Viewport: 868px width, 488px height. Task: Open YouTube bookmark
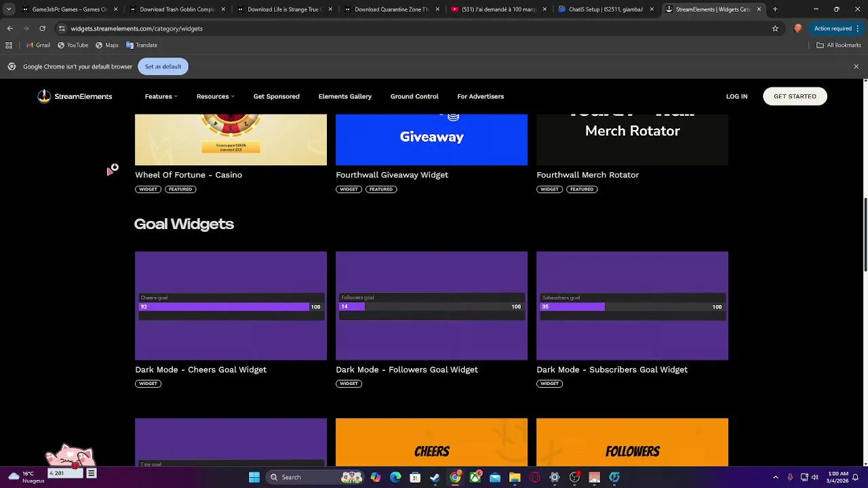pos(73,45)
